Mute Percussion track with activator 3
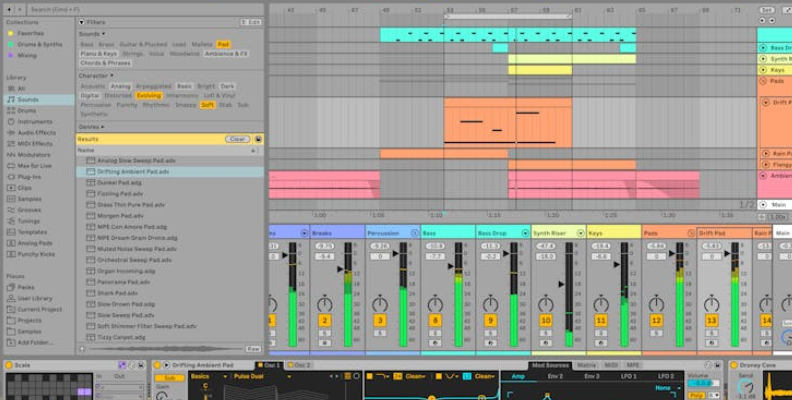This screenshot has height=400, width=792. coord(380,320)
